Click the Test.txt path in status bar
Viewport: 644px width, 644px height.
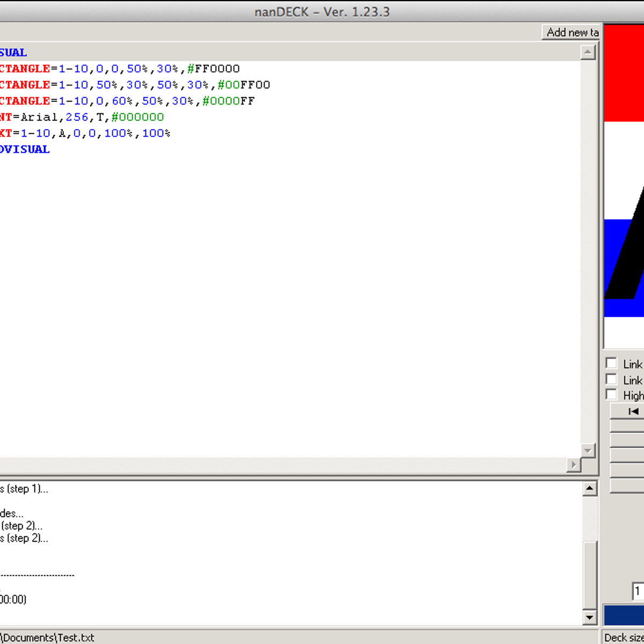47,637
